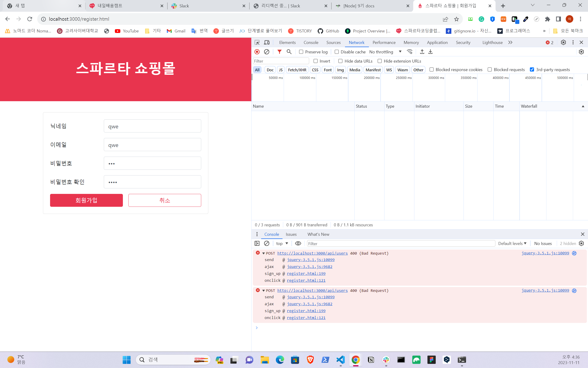
Task: Open first localhost:3000/api/users error link
Action: pyautogui.click(x=312, y=253)
